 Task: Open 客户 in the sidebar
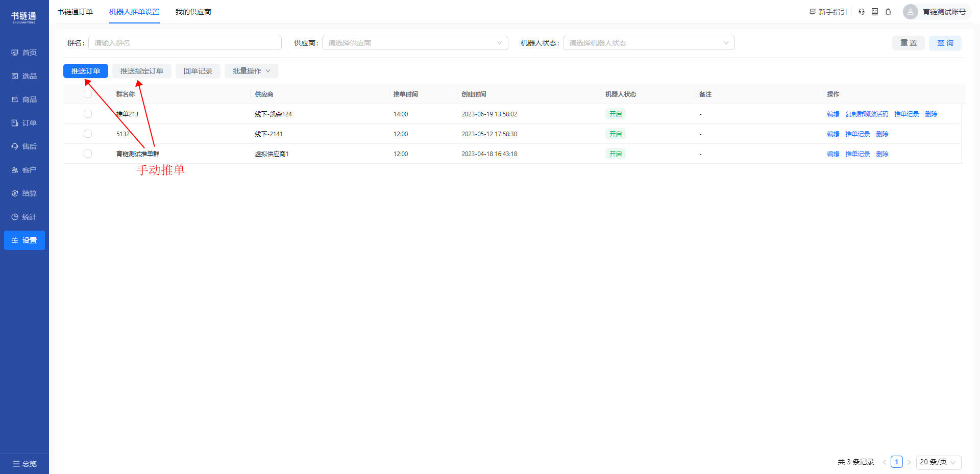24,170
